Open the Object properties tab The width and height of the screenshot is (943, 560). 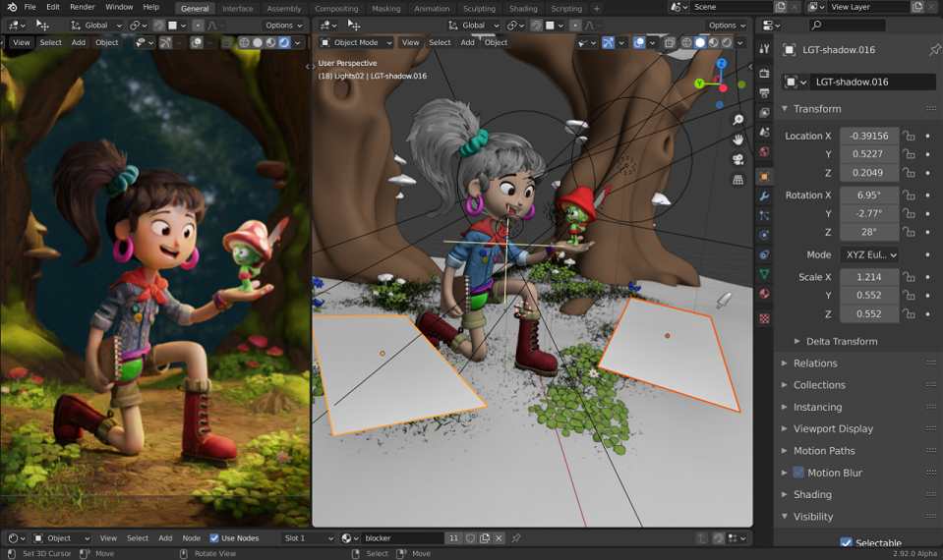(764, 177)
